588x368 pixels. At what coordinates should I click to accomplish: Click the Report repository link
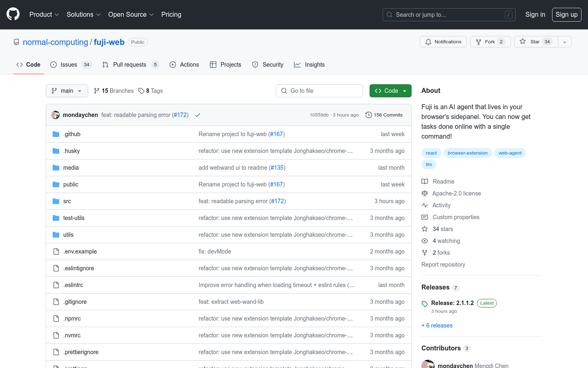coord(443,265)
